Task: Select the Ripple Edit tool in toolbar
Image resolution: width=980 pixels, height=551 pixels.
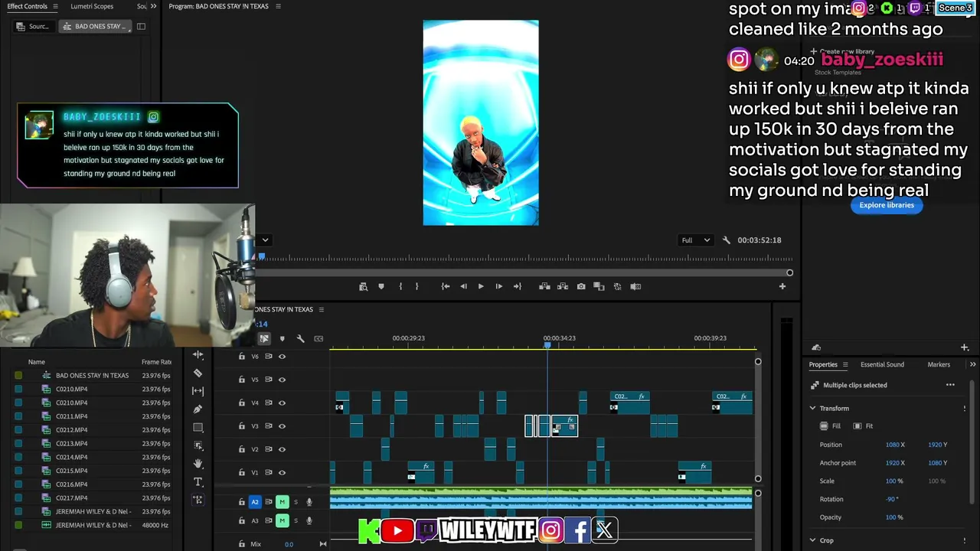Action: tap(198, 355)
